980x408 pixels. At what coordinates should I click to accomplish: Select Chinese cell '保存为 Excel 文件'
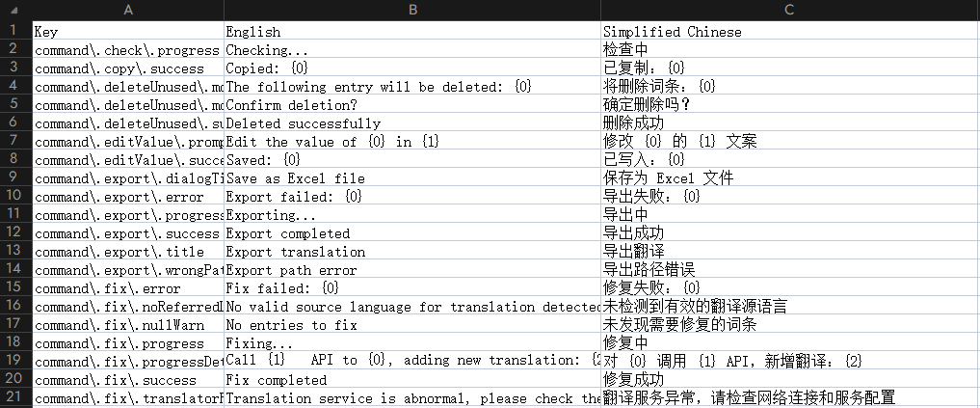point(790,177)
